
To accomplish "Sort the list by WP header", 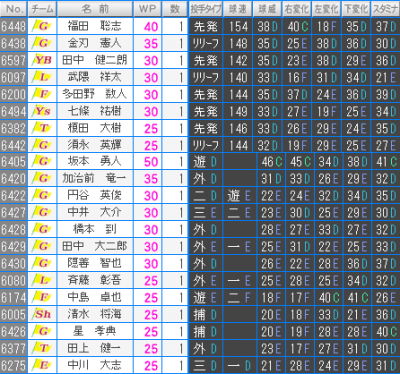I will point(147,9).
